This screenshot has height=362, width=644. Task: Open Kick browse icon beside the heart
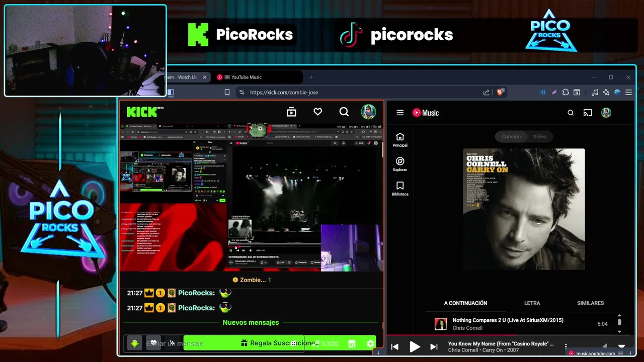coord(291,112)
